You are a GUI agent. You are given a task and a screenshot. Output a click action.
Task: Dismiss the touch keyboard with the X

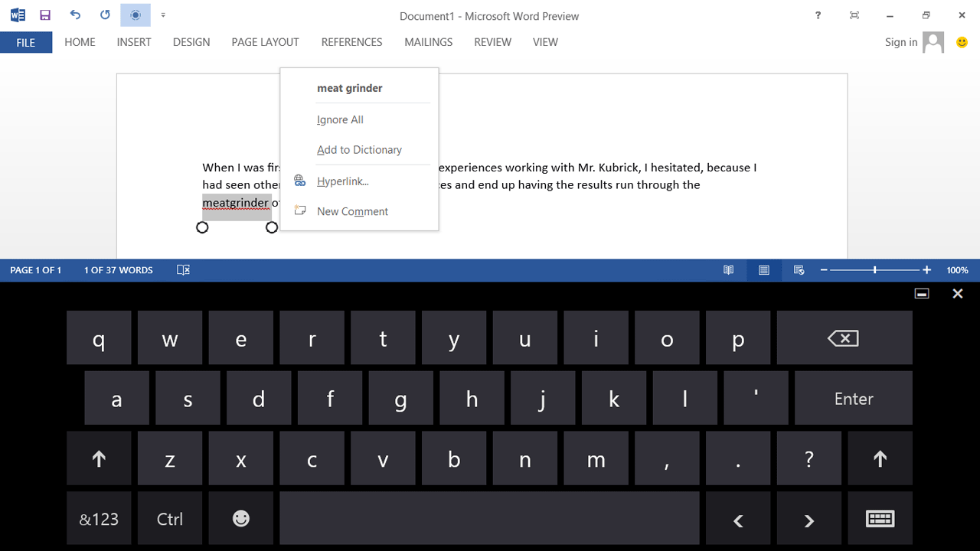957,293
